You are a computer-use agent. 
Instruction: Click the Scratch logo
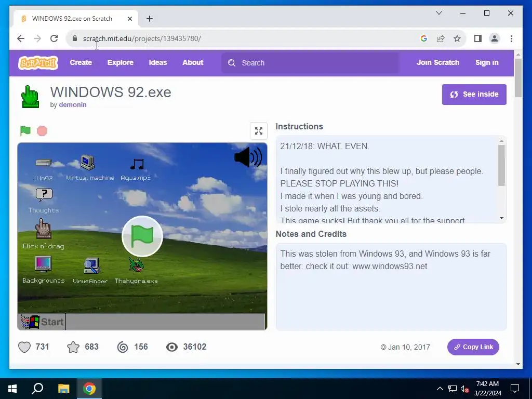pyautogui.click(x=38, y=63)
